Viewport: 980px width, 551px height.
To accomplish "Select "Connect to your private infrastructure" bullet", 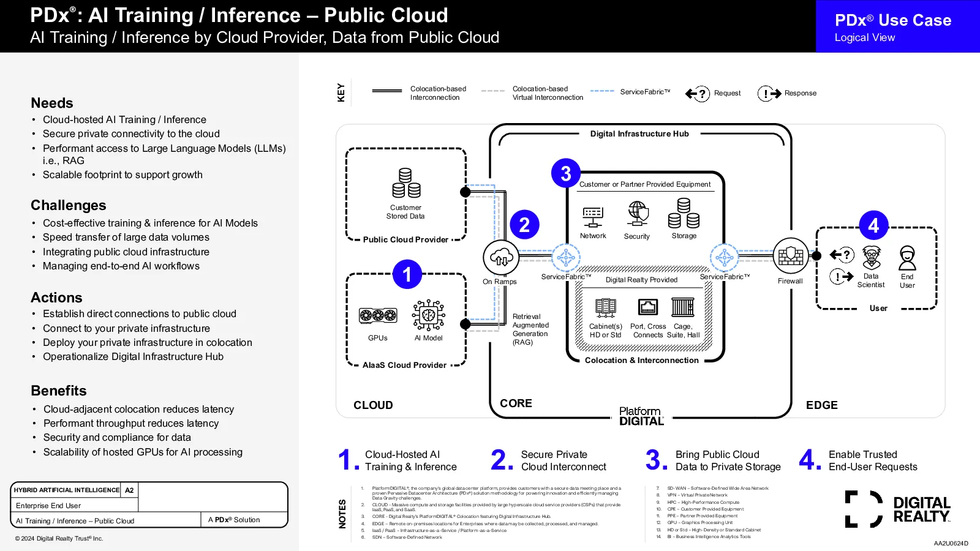I will [126, 328].
